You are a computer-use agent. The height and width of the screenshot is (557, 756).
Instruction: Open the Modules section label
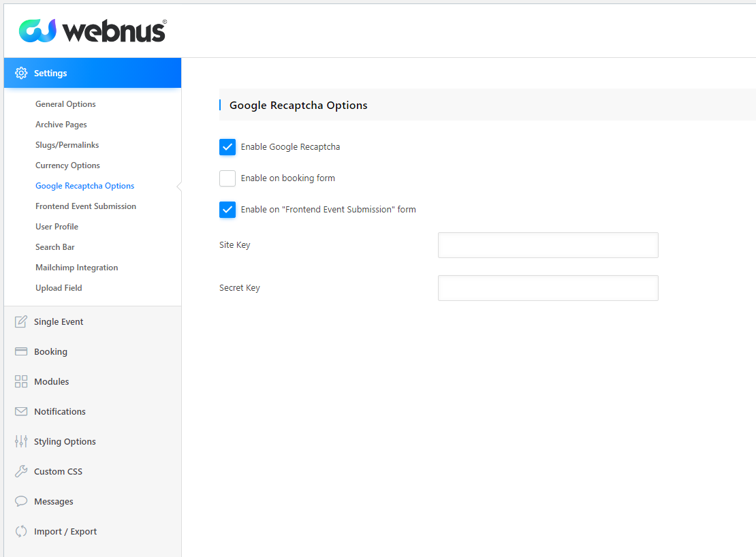click(52, 381)
